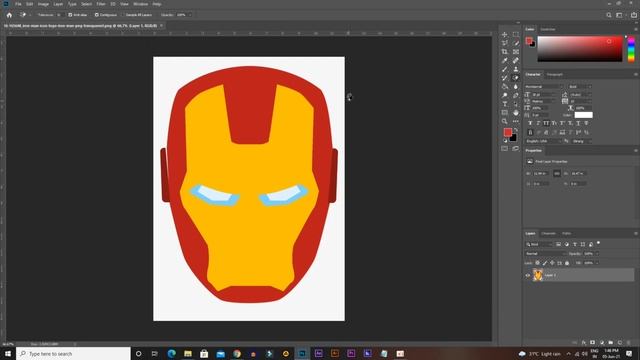Select the Rectangular Marquee tool
This screenshot has height=360, width=640.
[x=516, y=35]
